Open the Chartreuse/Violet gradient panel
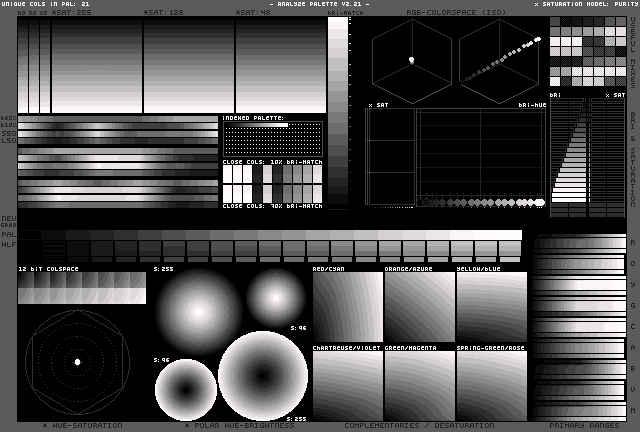640x432 pixels. (x=347, y=385)
